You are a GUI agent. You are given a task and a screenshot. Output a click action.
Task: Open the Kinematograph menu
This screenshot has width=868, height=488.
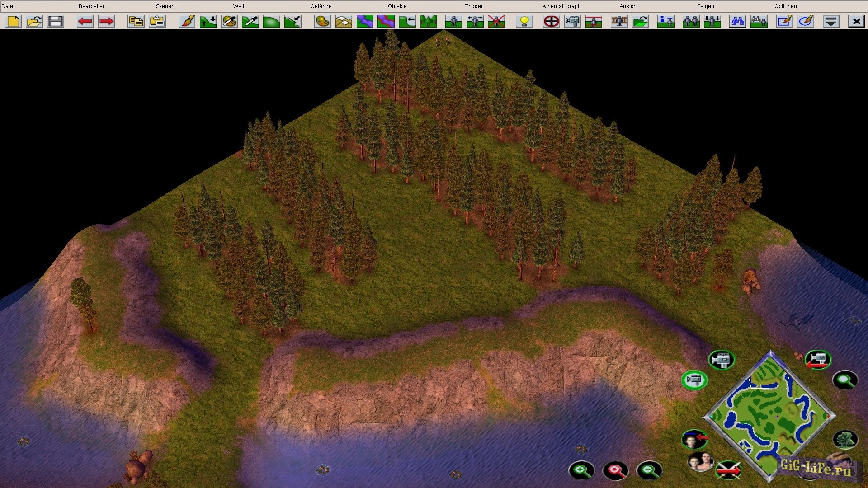click(x=561, y=6)
